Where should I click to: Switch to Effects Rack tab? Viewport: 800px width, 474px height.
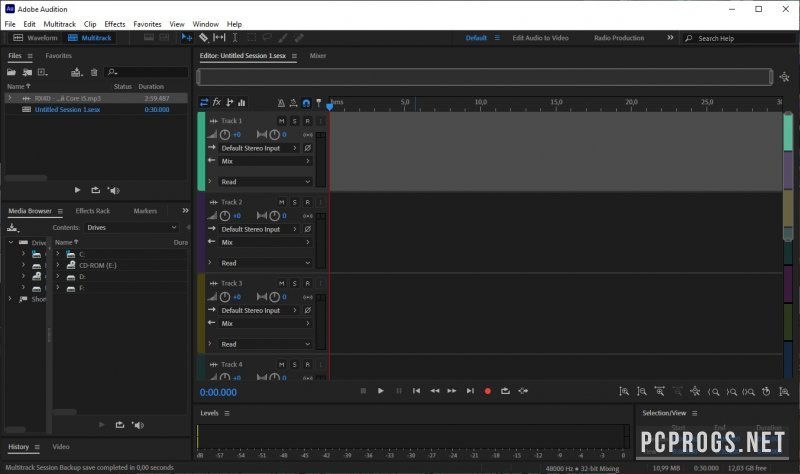coord(92,211)
